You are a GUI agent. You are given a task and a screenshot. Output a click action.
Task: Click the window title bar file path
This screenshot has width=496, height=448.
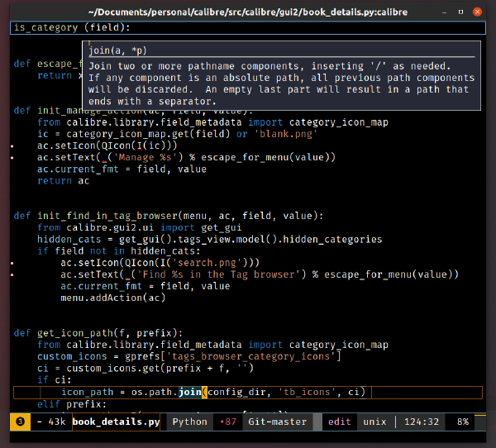pos(248,12)
